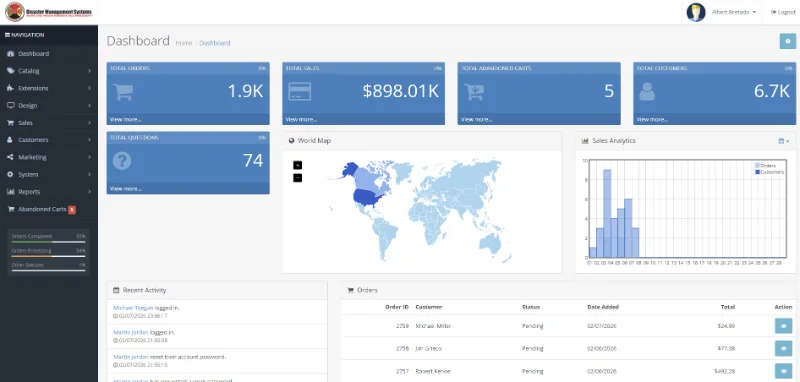
Task: Open the dashboard settings gear button
Action: click(788, 41)
